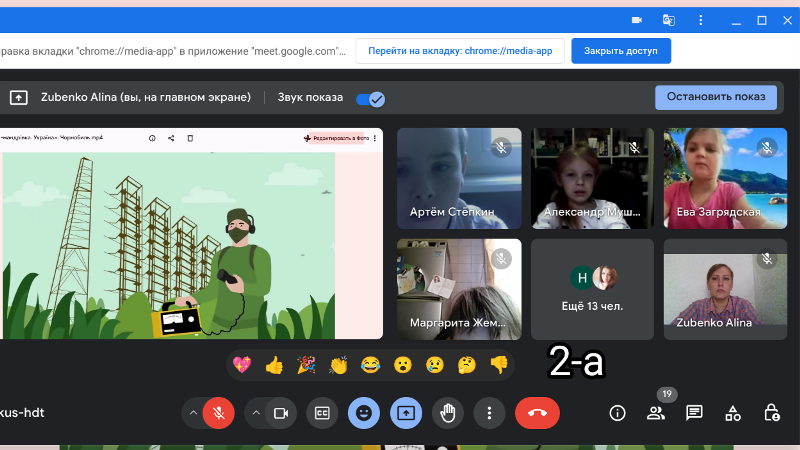Show the participants list
800x450 pixels.
[655, 413]
